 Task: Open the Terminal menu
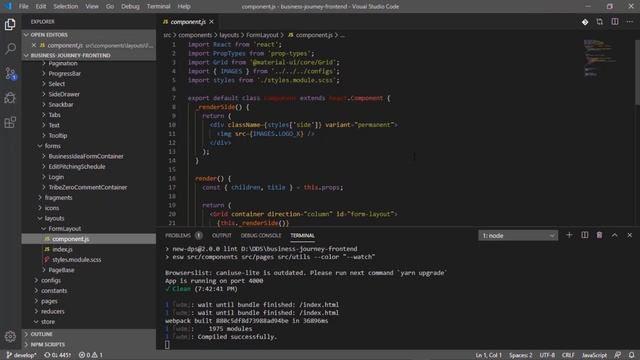tap(158, 6)
